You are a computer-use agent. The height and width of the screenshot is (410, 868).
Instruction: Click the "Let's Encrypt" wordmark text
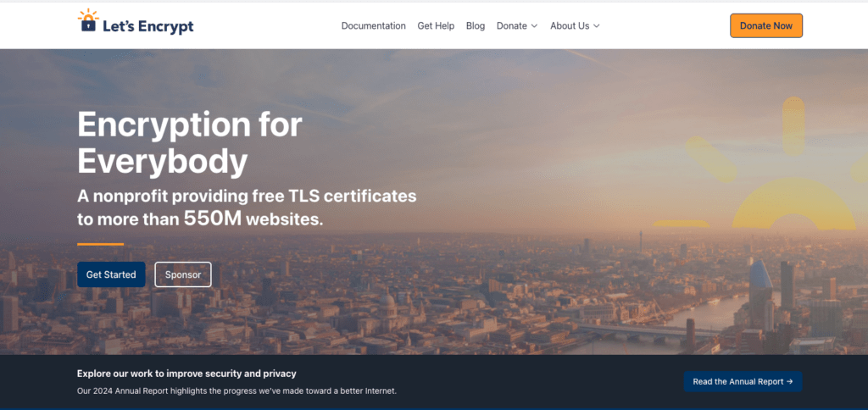pos(148,26)
